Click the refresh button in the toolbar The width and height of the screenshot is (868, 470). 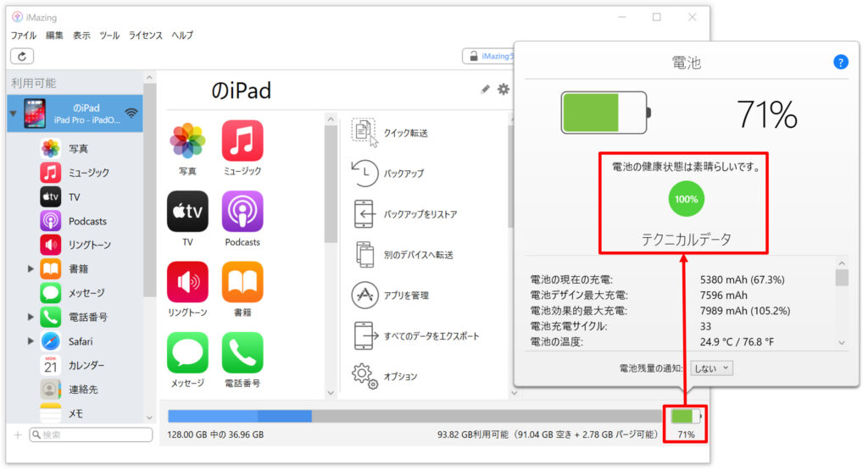pos(22,56)
